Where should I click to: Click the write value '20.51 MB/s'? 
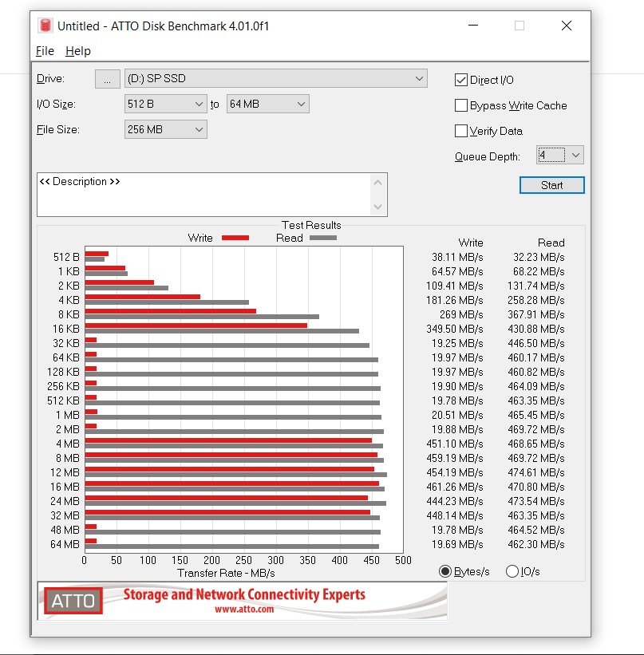coord(457,415)
